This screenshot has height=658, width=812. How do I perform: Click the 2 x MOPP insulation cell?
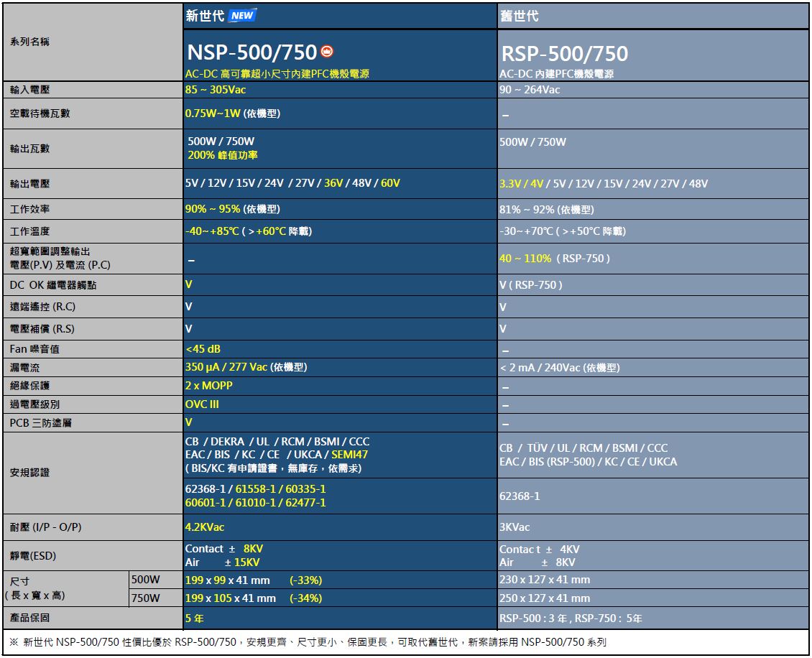click(209, 386)
